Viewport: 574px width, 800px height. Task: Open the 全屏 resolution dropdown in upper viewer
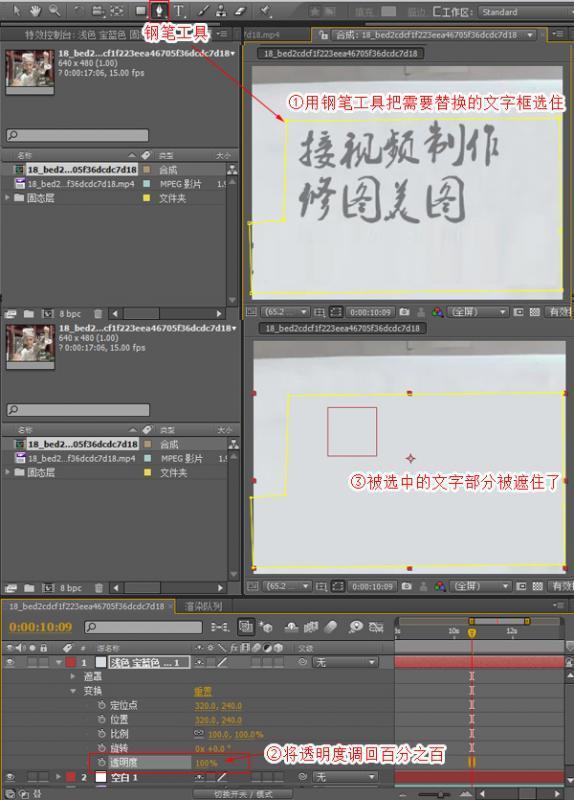pos(478,312)
